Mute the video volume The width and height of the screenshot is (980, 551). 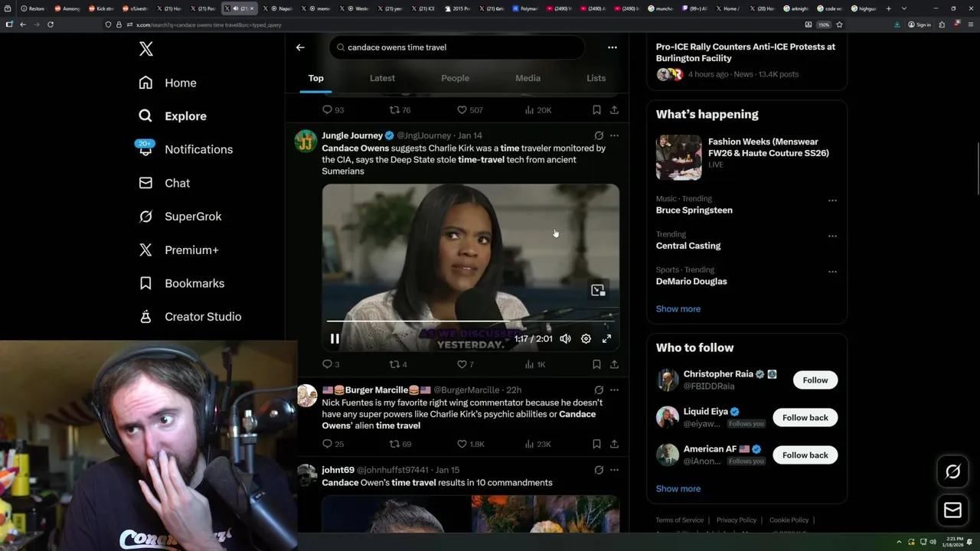[565, 338]
